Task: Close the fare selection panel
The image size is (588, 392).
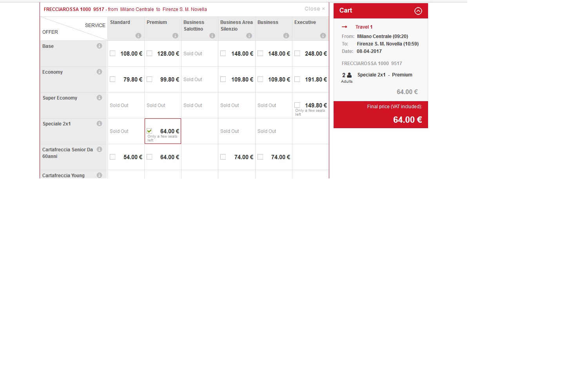Action: point(315,9)
